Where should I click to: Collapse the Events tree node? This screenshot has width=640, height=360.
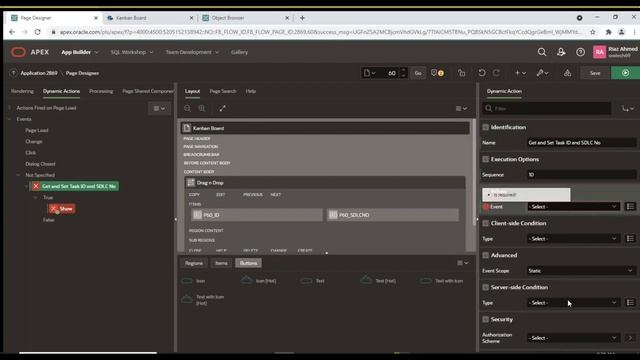point(9,119)
